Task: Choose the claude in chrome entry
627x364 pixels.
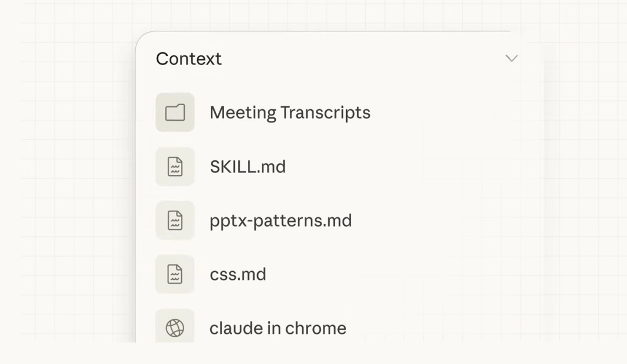Action: (278, 328)
